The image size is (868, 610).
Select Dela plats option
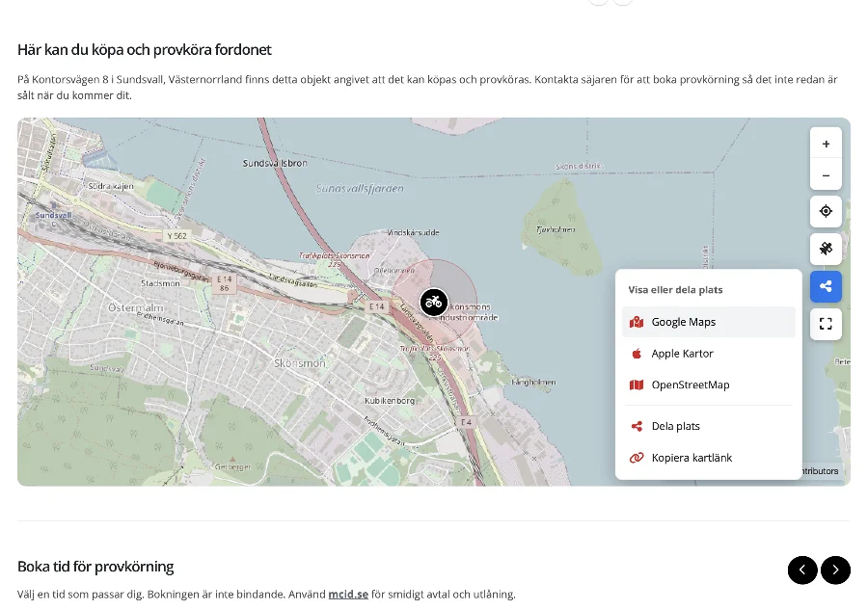(709, 426)
